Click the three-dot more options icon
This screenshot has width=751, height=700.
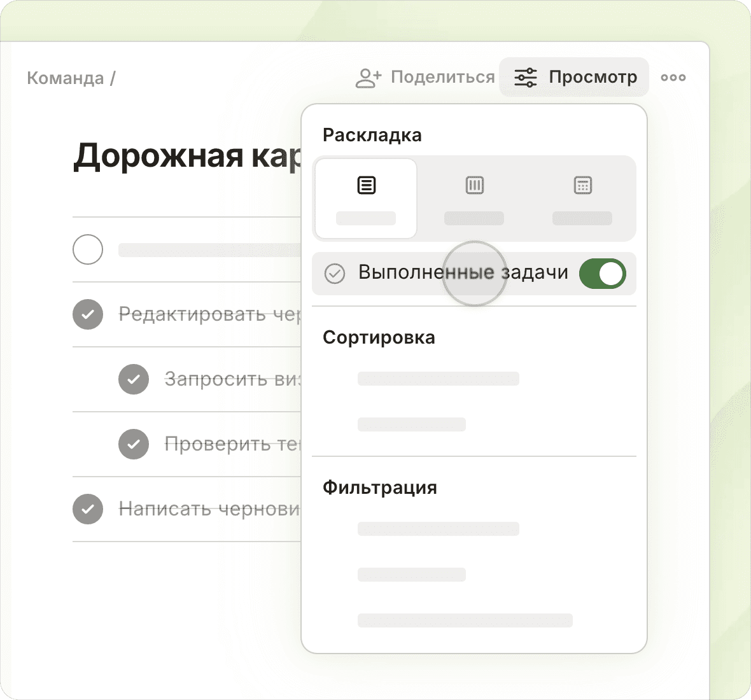click(x=673, y=78)
